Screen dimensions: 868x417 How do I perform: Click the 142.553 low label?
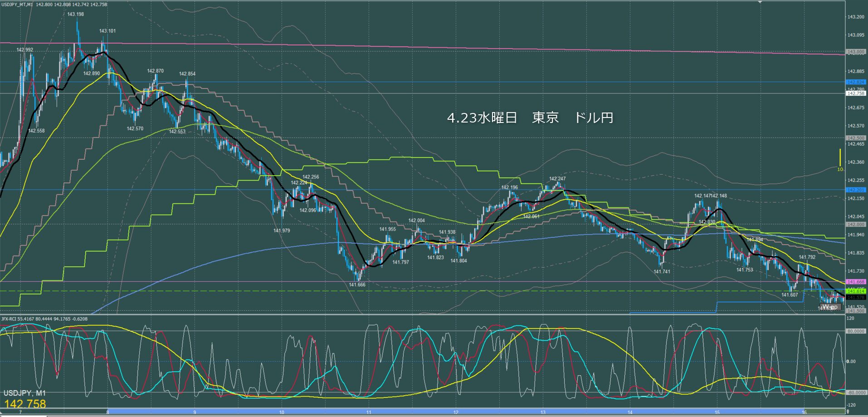tap(177, 132)
